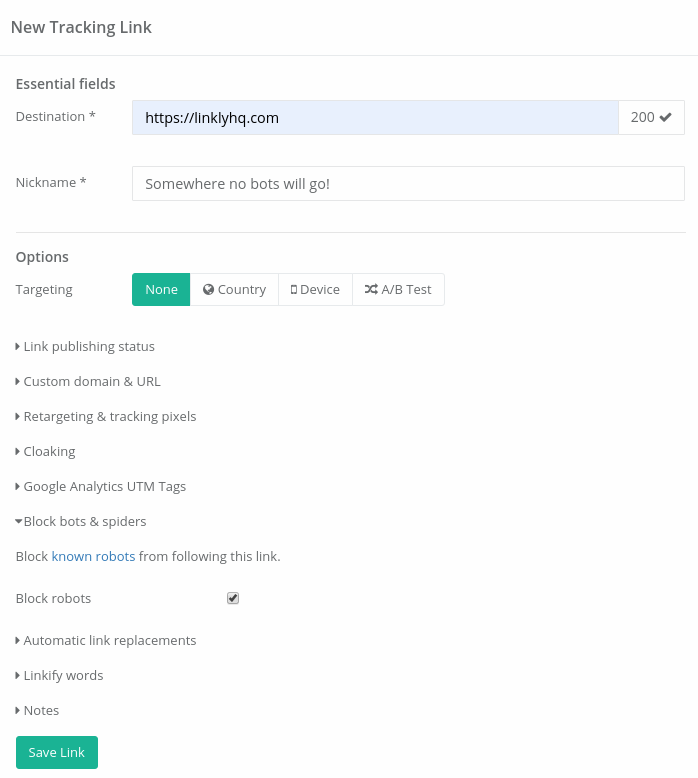Click the mobile device icon on Device targeting
The width and height of the screenshot is (698, 778).
(294, 290)
